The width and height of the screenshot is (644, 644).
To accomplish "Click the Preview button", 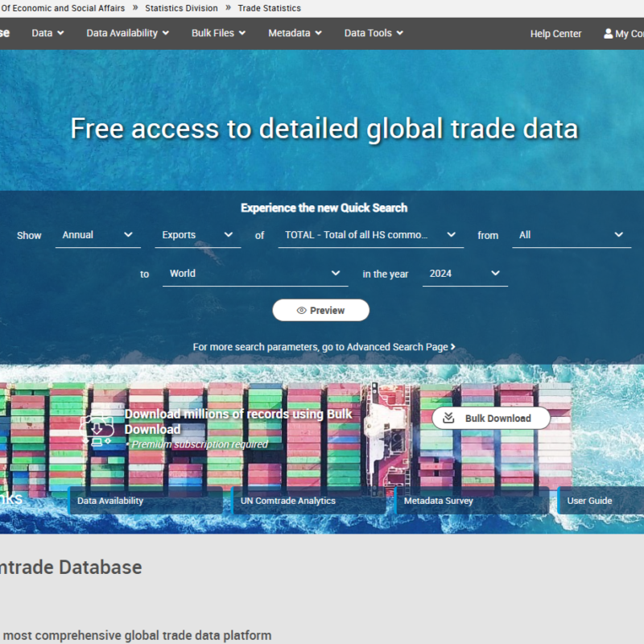I will click(320, 310).
